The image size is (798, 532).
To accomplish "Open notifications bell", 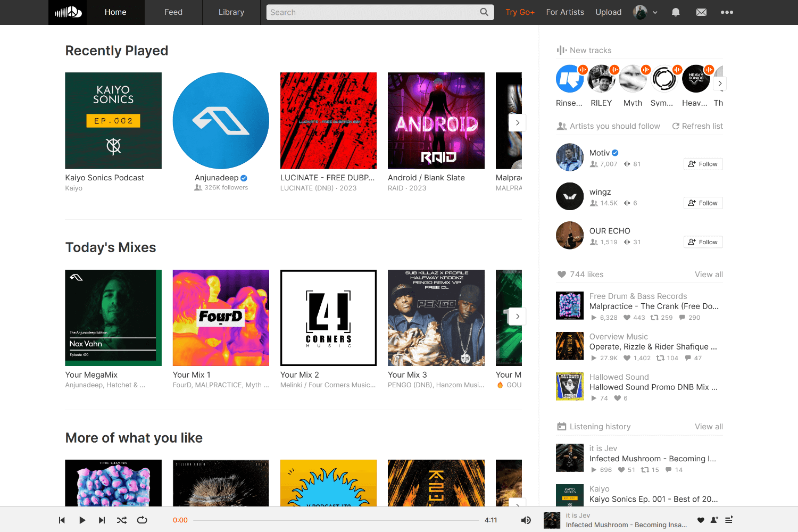I will (676, 12).
